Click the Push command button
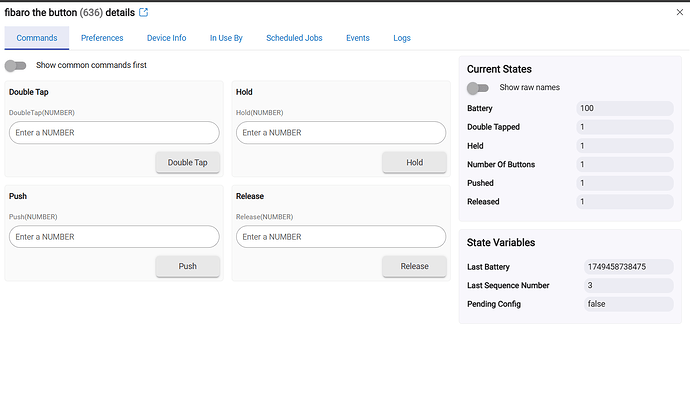Viewport: 690px width, 394px height. [x=187, y=266]
